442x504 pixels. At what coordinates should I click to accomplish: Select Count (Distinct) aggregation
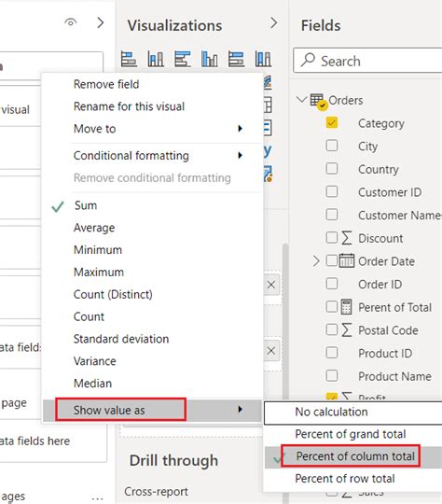click(153, 294)
